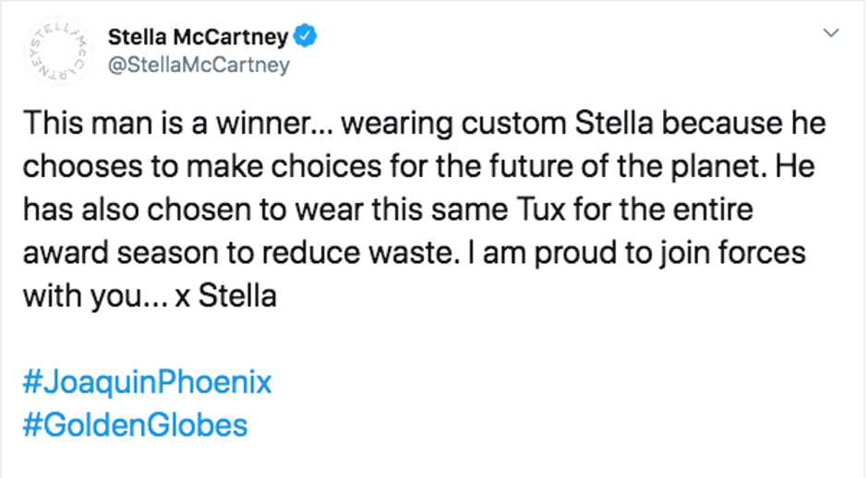Open the tweet options chevron menu
Image resolution: width=868 pixels, height=478 pixels.
click(x=831, y=33)
